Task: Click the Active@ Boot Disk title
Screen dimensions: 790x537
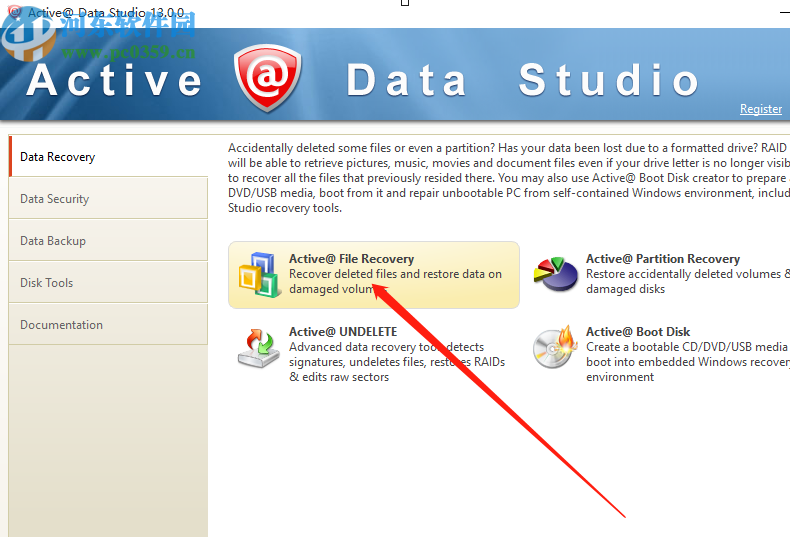Action: click(638, 332)
